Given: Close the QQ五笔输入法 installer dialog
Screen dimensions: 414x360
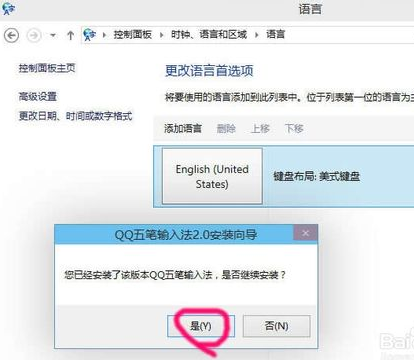Looking at the screenshot, I should 305,233.
